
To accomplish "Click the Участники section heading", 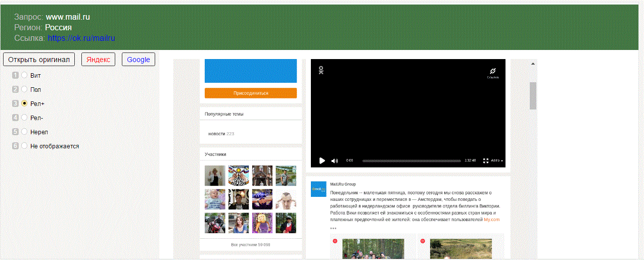I will coord(215,154).
